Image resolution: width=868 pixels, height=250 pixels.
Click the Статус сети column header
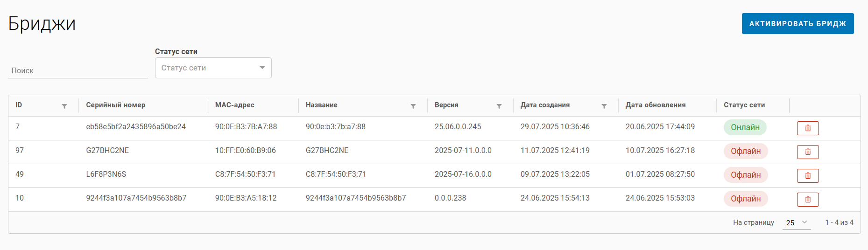tap(744, 105)
